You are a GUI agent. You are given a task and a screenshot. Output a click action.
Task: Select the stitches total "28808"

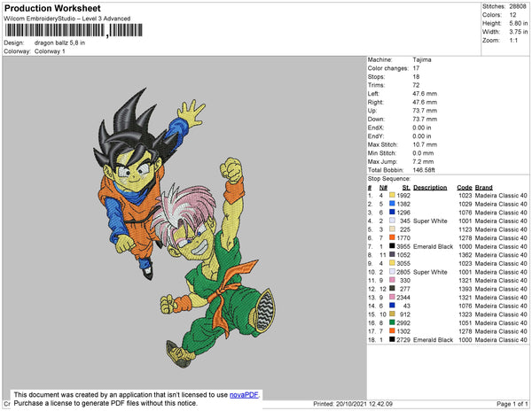[x=518, y=6]
